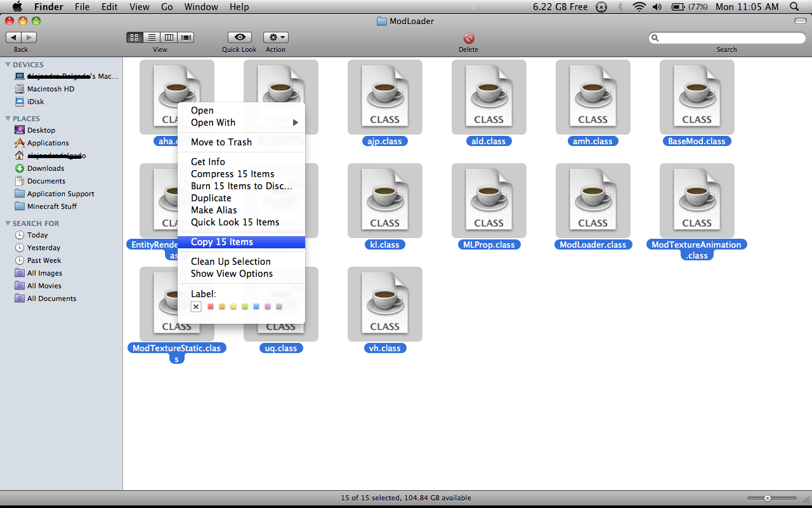
Task: Choose Burn 15 Items to Disc
Action: 241,186
